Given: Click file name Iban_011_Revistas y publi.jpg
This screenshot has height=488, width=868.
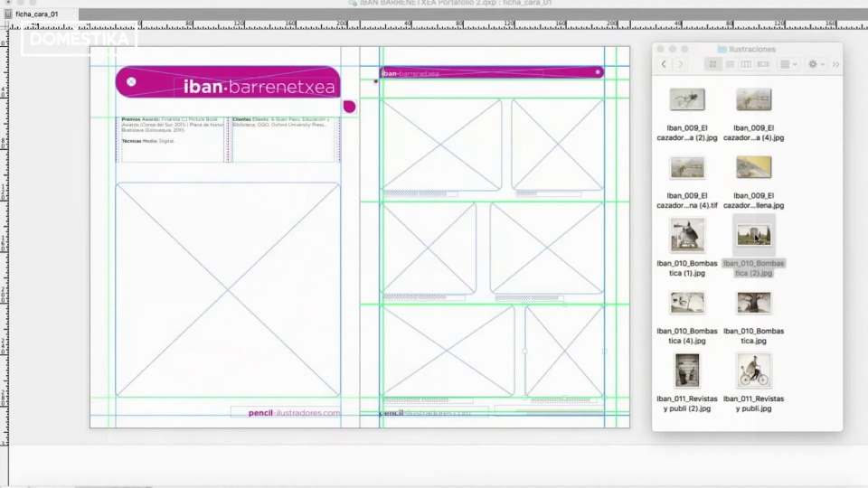Looking at the screenshot, I should [753, 403].
